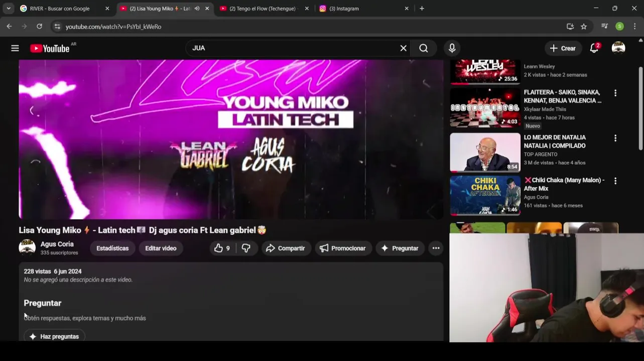
Task: Click the Promocionar button
Action: click(343, 248)
